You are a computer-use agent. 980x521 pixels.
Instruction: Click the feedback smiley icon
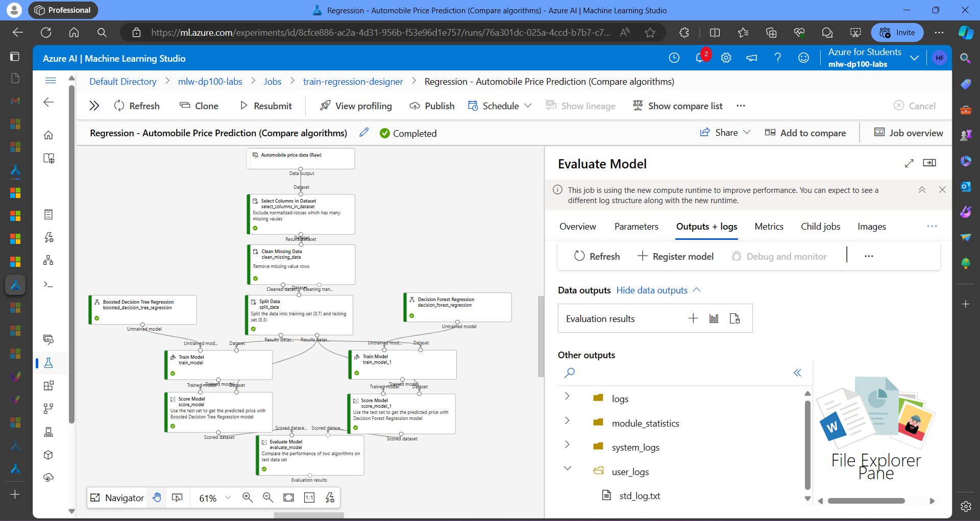(x=803, y=58)
